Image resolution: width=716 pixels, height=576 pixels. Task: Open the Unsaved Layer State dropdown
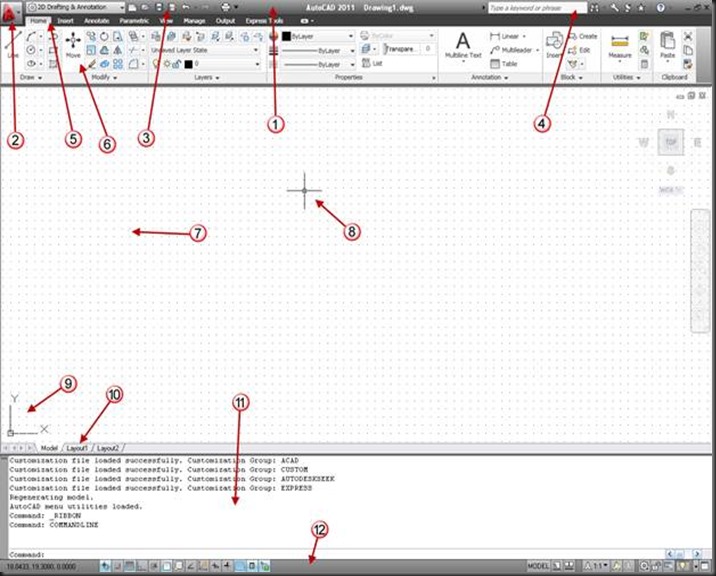pos(205,50)
